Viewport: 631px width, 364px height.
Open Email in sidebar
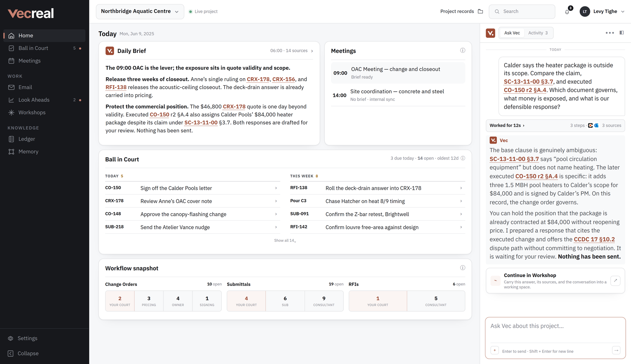pos(44,87)
